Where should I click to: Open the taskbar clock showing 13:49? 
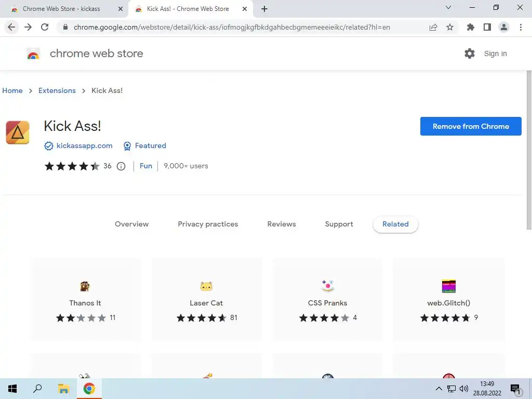pyautogui.click(x=487, y=389)
